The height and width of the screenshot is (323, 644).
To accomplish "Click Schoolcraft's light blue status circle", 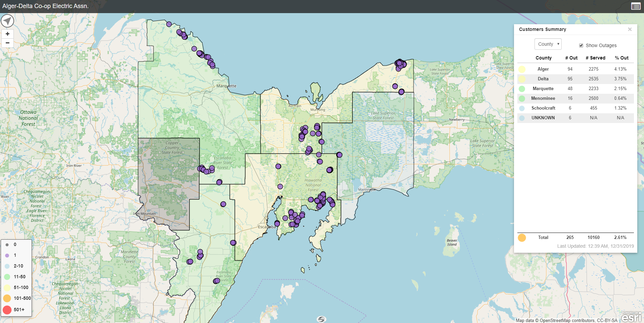I will pos(522,108).
